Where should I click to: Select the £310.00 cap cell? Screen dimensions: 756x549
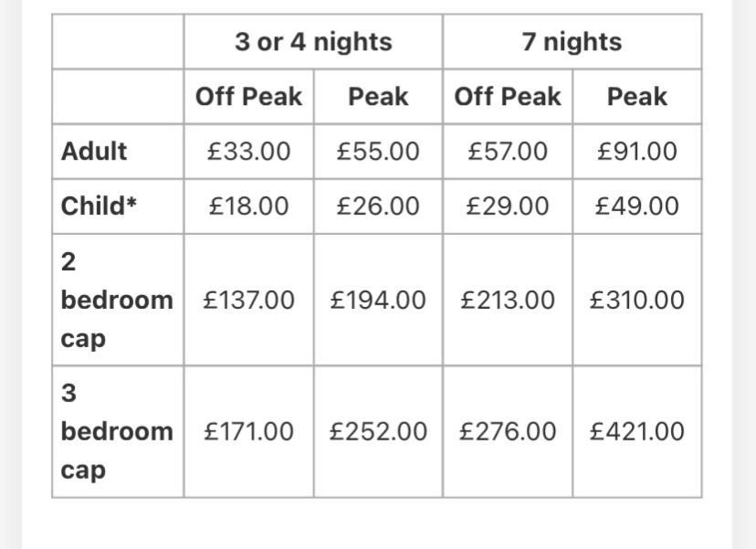pyautogui.click(x=637, y=300)
